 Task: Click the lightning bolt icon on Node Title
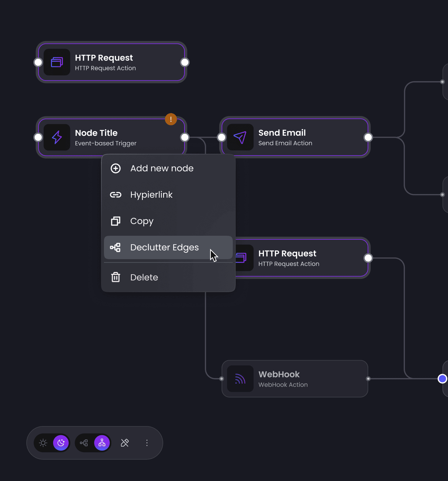pyautogui.click(x=57, y=137)
